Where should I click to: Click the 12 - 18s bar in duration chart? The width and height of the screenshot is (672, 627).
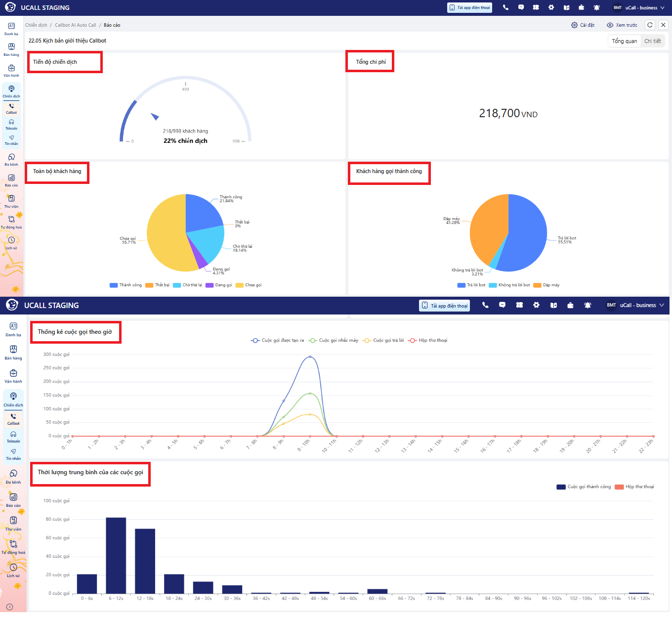point(145,561)
